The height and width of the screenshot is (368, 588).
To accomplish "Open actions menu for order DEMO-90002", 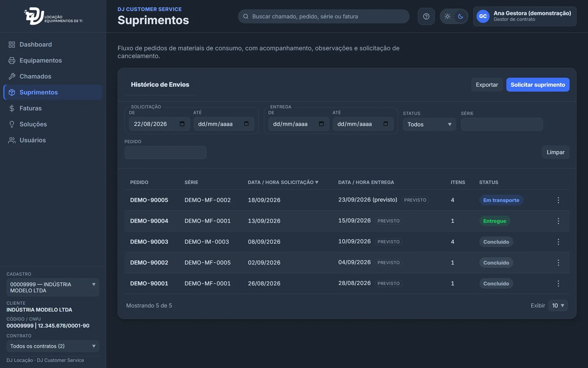I will pyautogui.click(x=558, y=263).
